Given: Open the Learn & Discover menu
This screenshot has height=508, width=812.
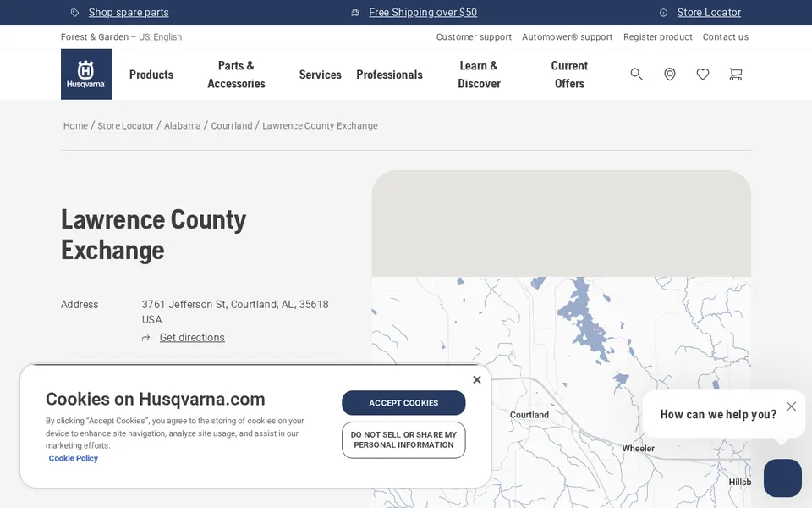Looking at the screenshot, I should point(479,75).
